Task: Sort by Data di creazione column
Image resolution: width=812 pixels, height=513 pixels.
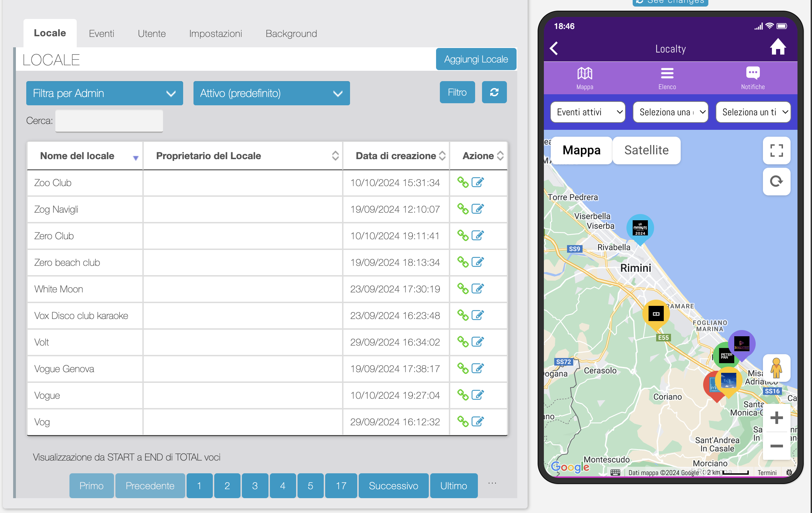Action: click(396, 156)
